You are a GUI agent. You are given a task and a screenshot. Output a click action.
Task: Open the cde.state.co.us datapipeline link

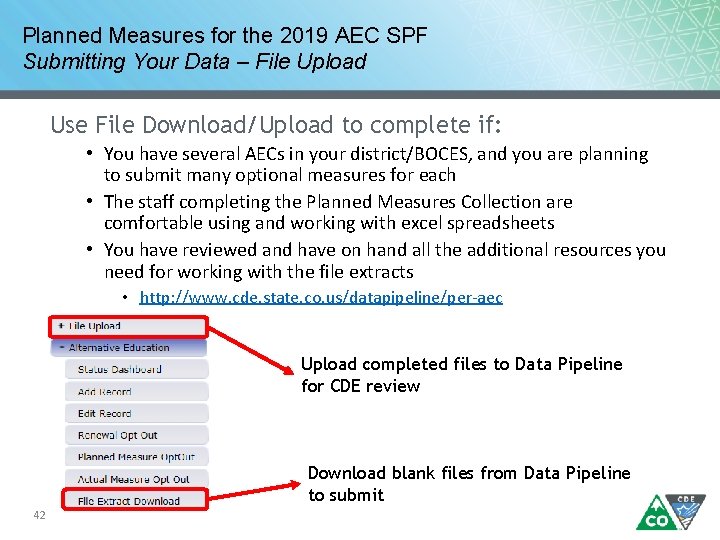pos(321,298)
